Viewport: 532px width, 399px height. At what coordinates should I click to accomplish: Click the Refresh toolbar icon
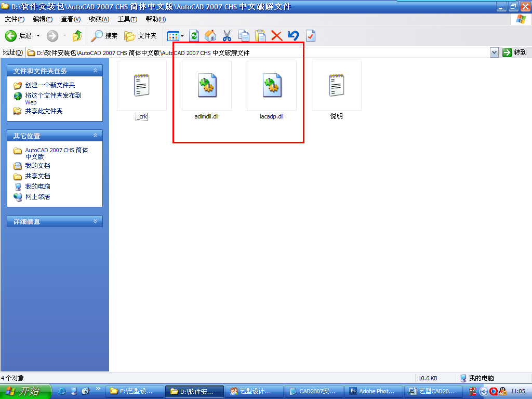(193, 35)
